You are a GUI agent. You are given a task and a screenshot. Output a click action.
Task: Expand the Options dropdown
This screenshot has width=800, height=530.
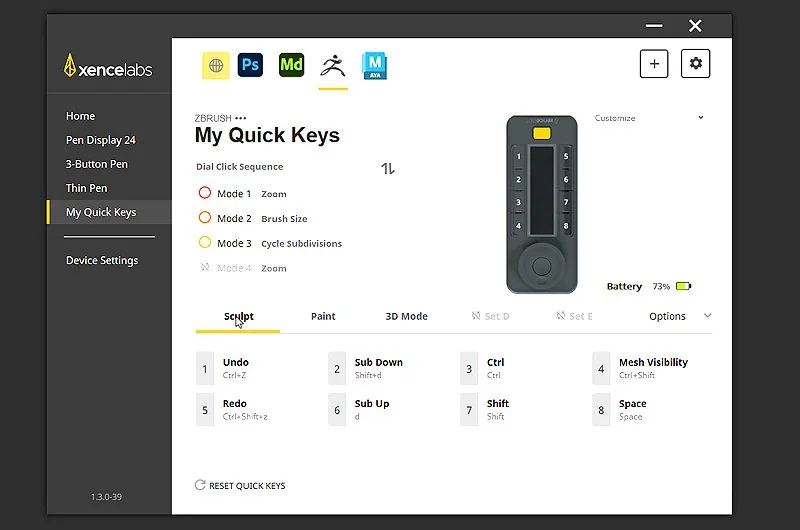(680, 316)
